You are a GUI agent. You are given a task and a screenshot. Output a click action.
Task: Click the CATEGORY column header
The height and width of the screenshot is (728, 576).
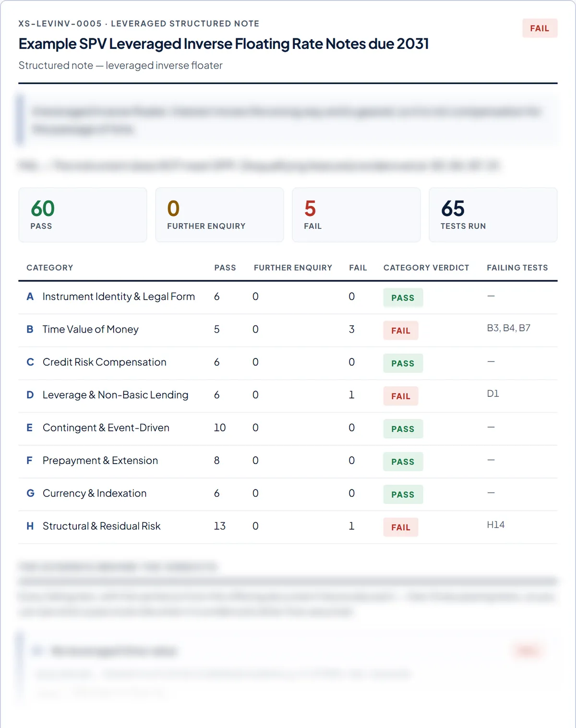pos(50,268)
